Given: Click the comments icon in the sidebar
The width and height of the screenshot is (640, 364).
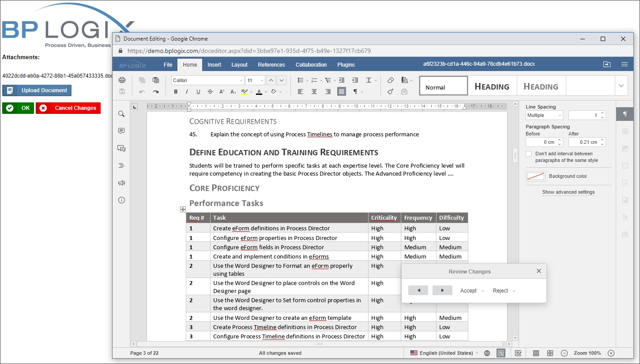Looking at the screenshot, I should tap(121, 131).
